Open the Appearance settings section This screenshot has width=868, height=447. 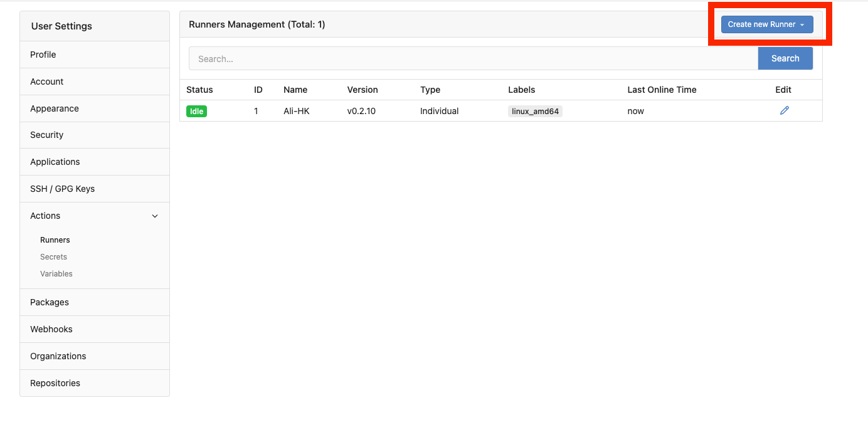(54, 108)
